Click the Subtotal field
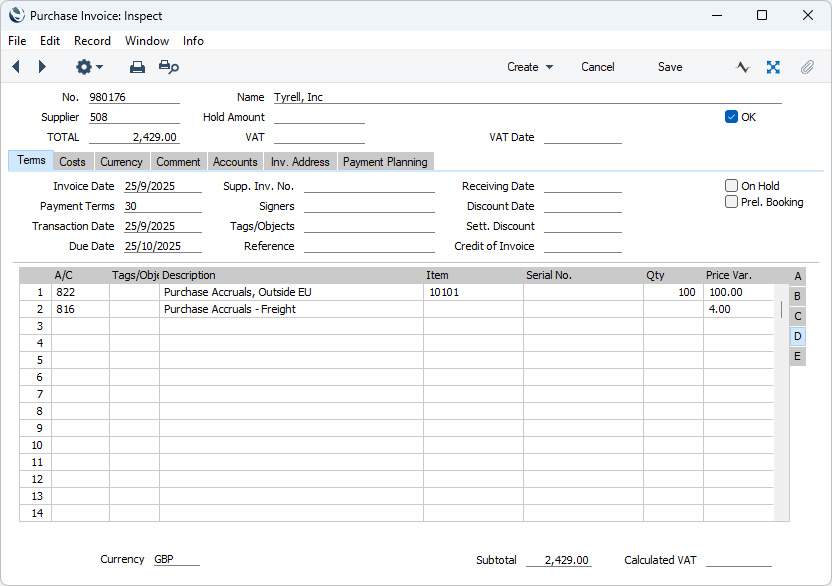832x586 pixels. (x=559, y=560)
